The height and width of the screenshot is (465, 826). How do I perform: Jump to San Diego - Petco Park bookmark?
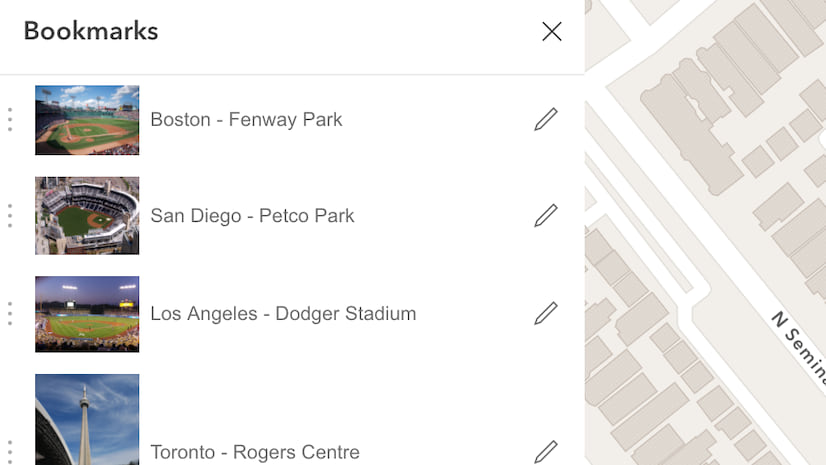(x=252, y=216)
